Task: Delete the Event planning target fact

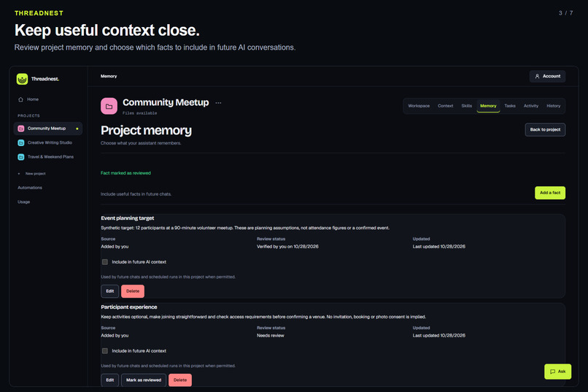Action: pyautogui.click(x=133, y=291)
